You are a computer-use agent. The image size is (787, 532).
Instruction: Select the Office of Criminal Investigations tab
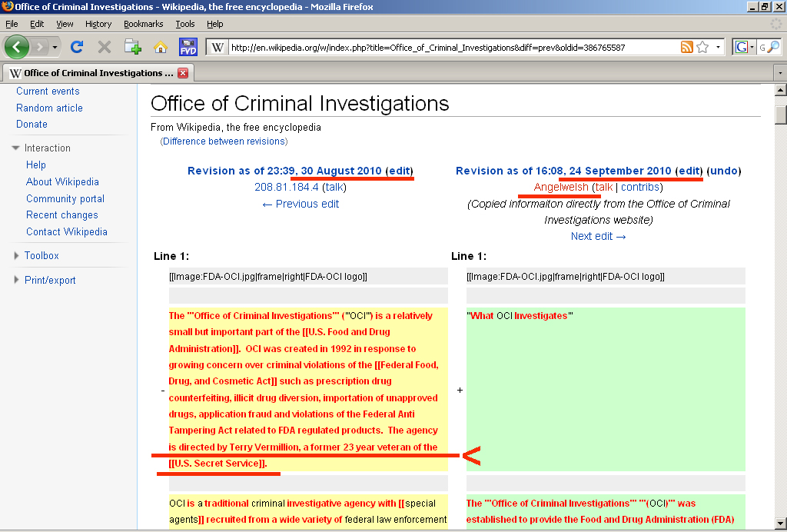pyautogui.click(x=98, y=73)
